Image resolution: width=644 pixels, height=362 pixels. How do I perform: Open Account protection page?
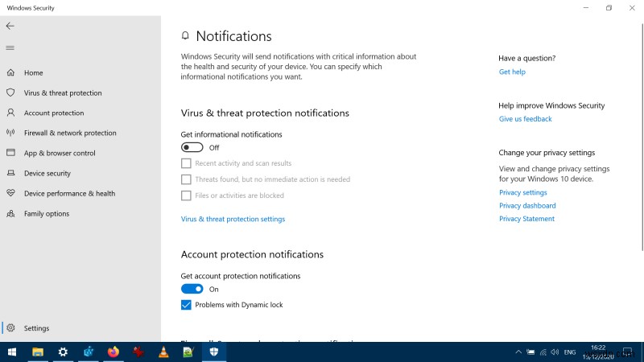[x=54, y=113]
